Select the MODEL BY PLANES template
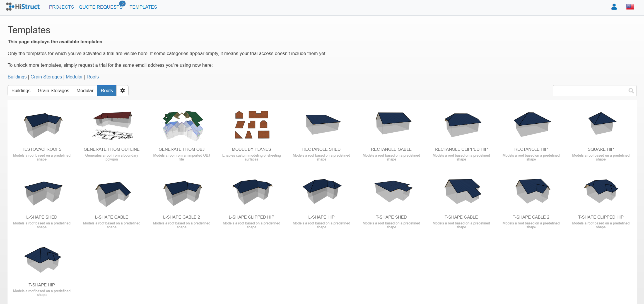644x304 pixels. tap(252, 126)
